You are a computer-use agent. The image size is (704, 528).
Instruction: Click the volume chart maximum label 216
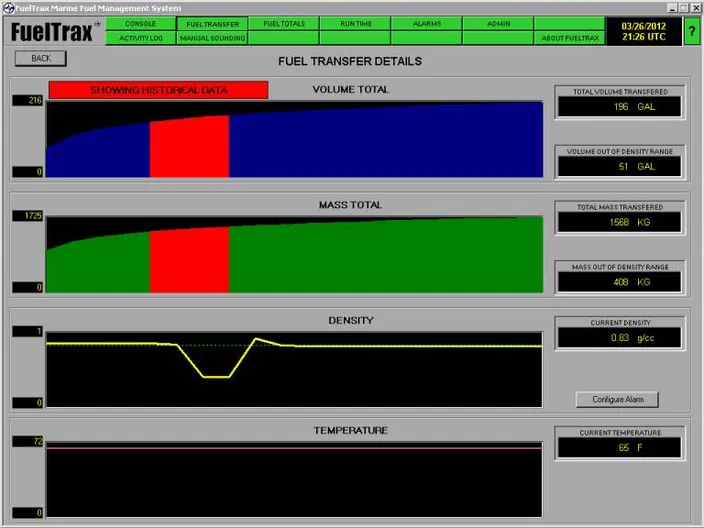(27, 100)
